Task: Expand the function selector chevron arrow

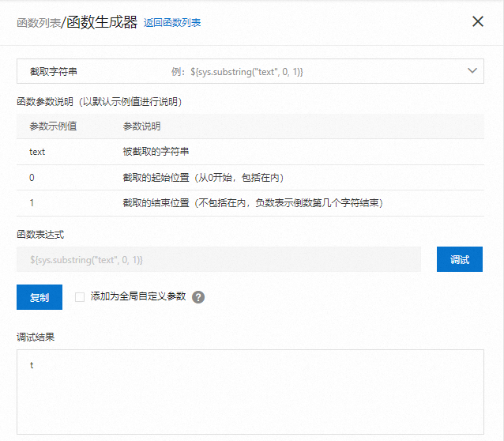Action: pyautogui.click(x=472, y=70)
